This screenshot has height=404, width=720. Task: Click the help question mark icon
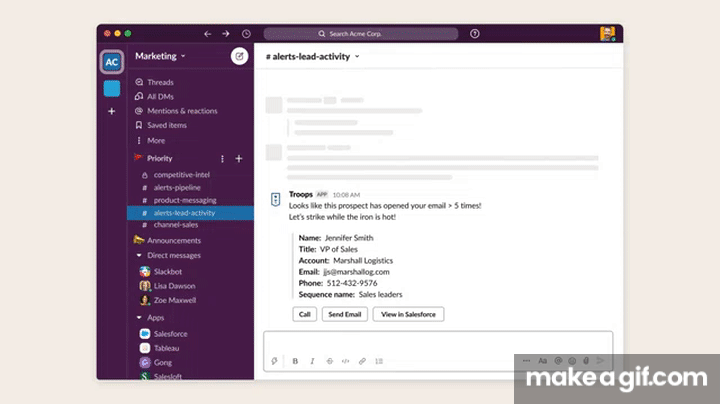point(474,33)
